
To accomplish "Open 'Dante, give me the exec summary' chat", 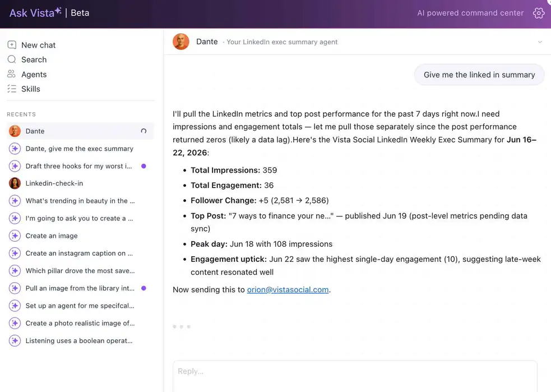I will 81,149.
